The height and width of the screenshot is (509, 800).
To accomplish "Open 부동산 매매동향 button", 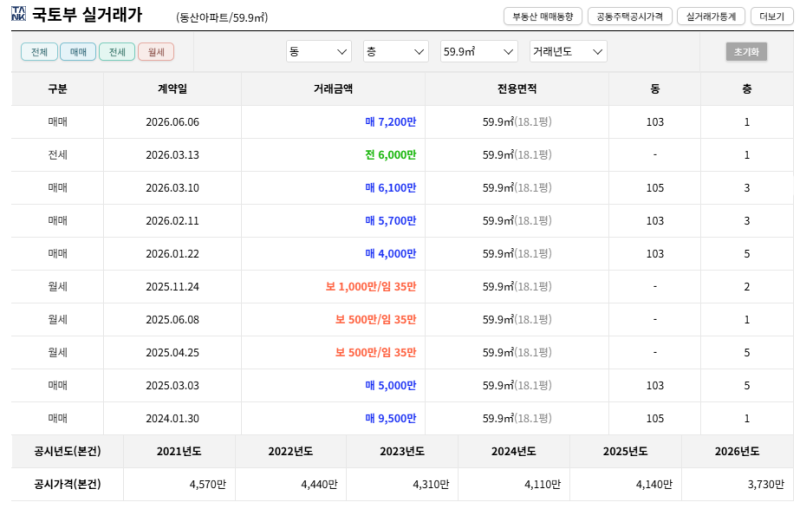I will point(543,16).
